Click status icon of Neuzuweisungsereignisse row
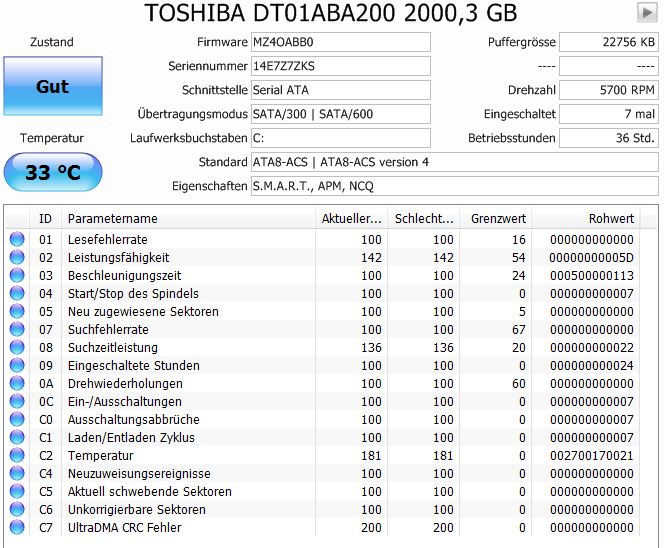This screenshot has height=548, width=664. click(17, 473)
